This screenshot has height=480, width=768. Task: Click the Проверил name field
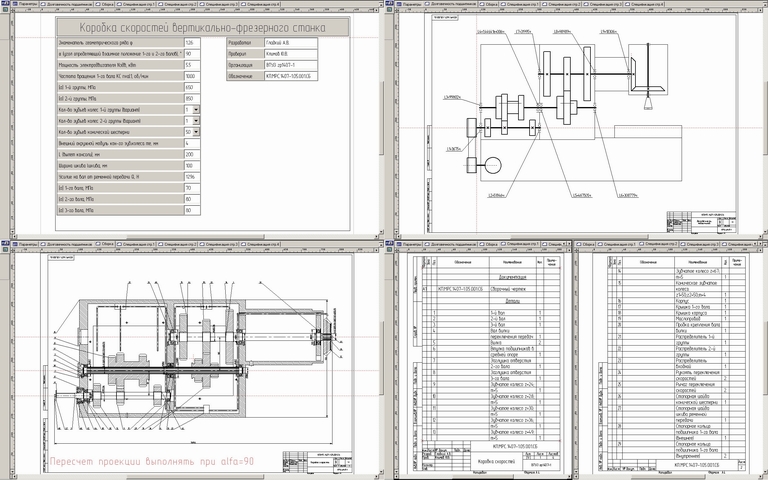(x=291, y=54)
